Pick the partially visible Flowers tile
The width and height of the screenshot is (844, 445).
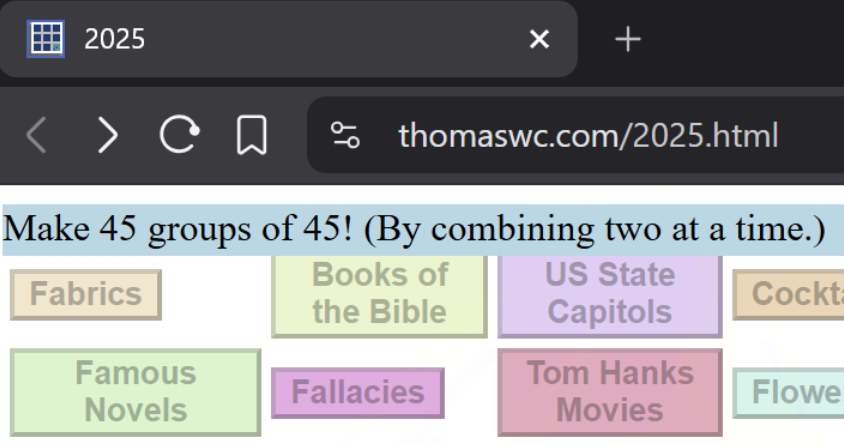tap(790, 392)
